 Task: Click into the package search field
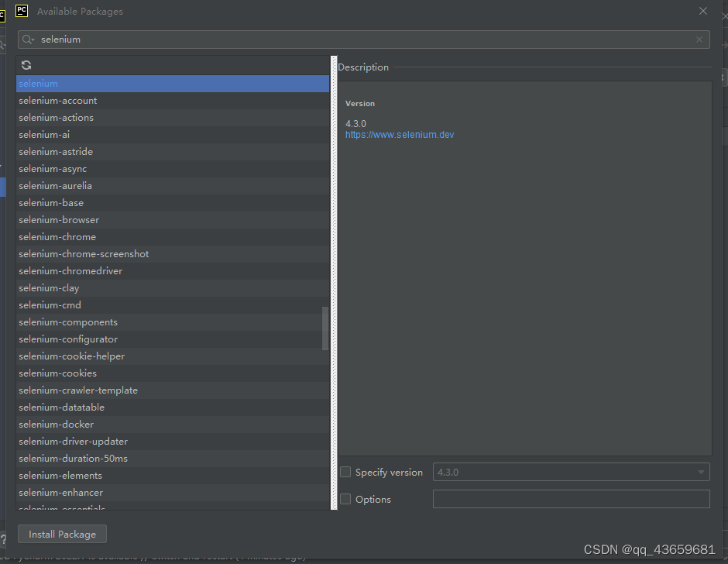tap(363, 40)
